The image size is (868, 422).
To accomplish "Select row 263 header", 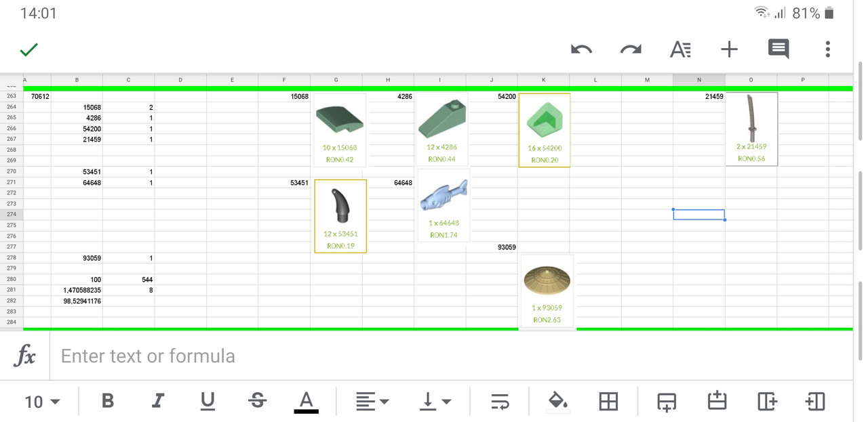I will (x=12, y=96).
